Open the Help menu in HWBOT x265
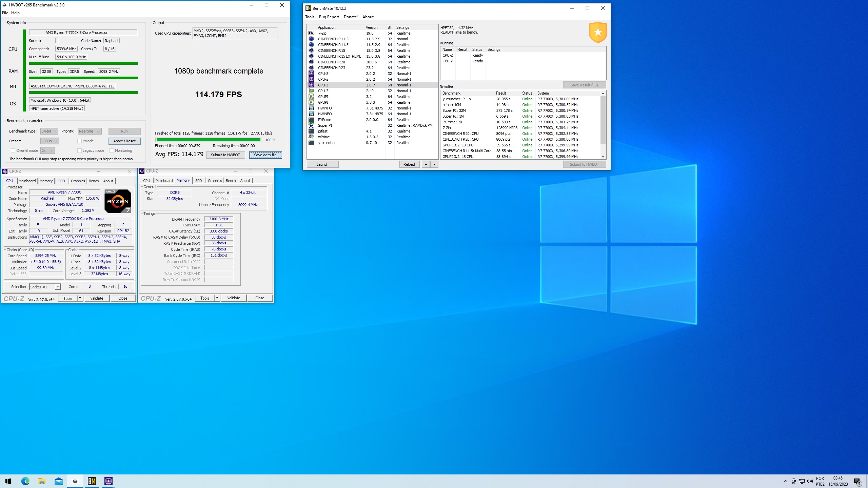Viewport: 868px width, 488px height. click(x=15, y=13)
